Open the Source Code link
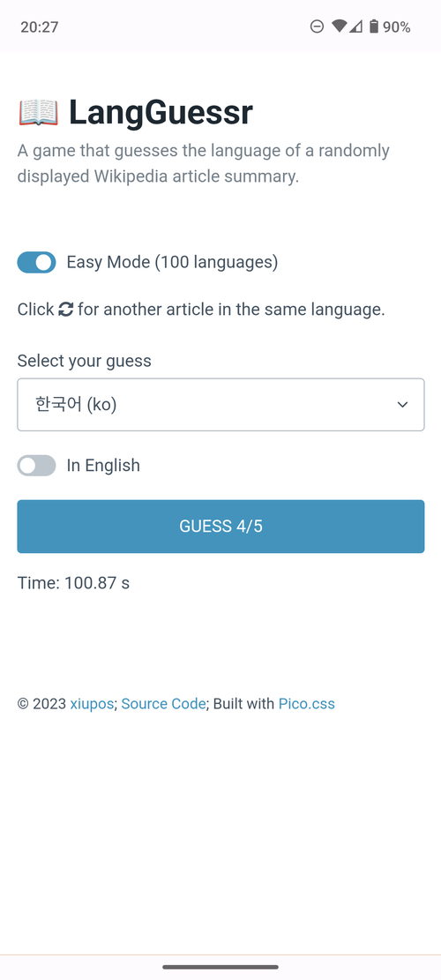Screen dimensions: 441x980 click(x=164, y=704)
